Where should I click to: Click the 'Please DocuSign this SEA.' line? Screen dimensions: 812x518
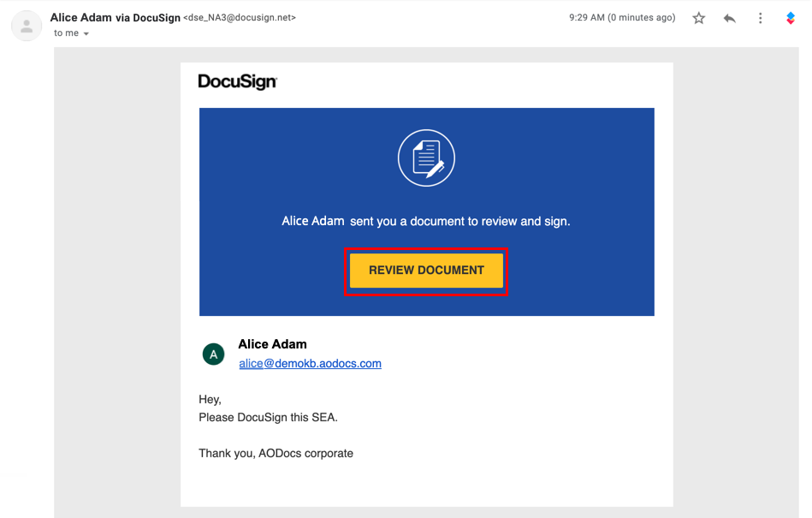point(269,418)
